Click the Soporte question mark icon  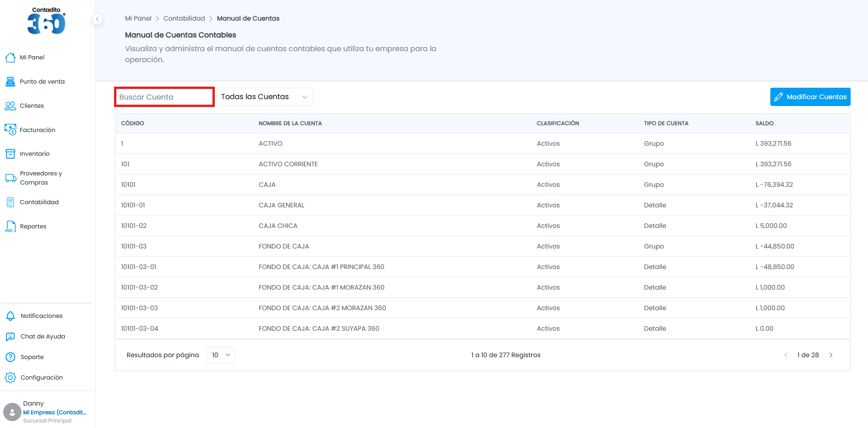click(10, 357)
